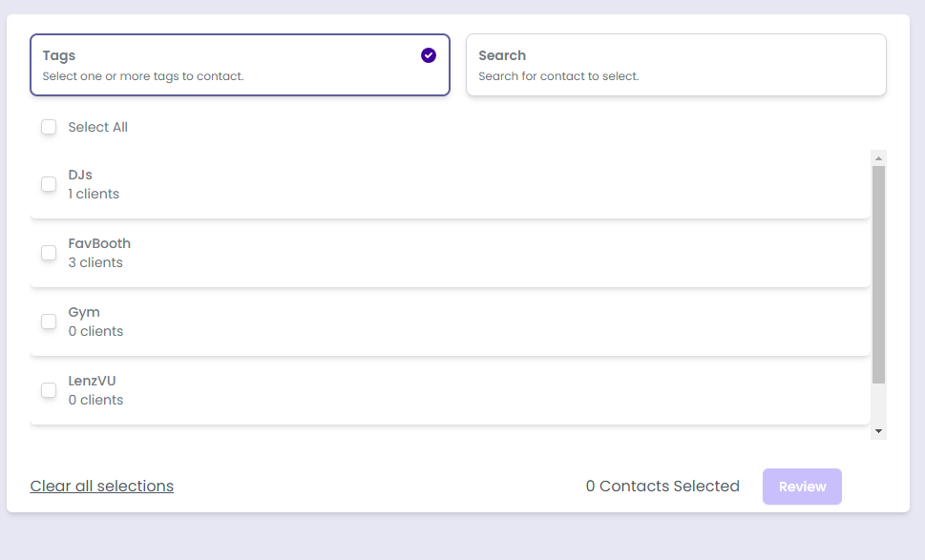
Task: Select the LenzVU tag name
Action: [92, 381]
